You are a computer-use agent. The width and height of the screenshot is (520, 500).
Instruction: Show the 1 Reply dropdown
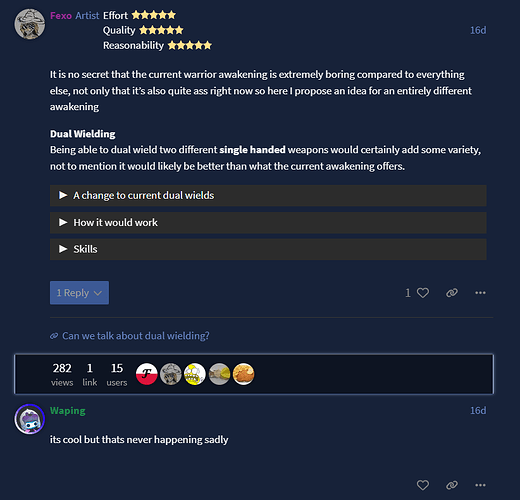point(79,293)
